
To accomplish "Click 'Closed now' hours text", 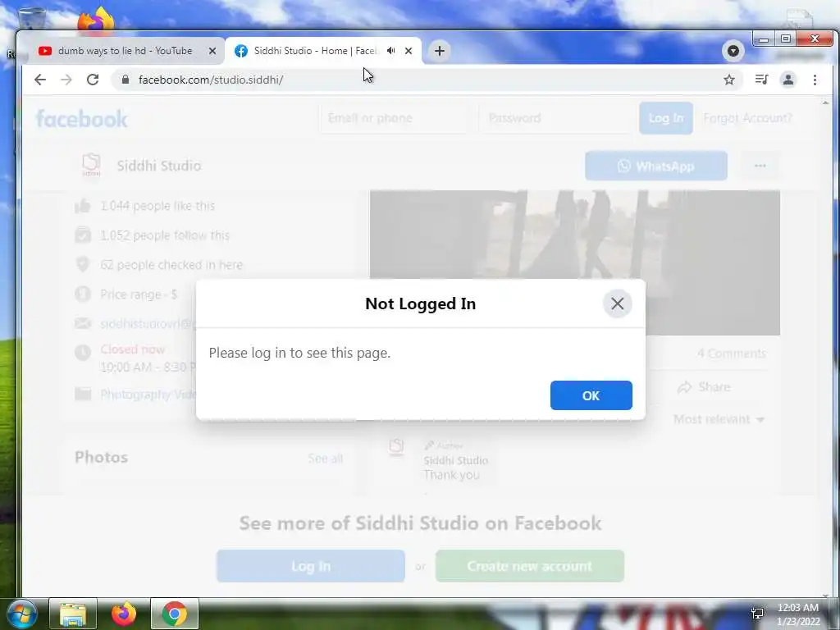I will tap(132, 349).
